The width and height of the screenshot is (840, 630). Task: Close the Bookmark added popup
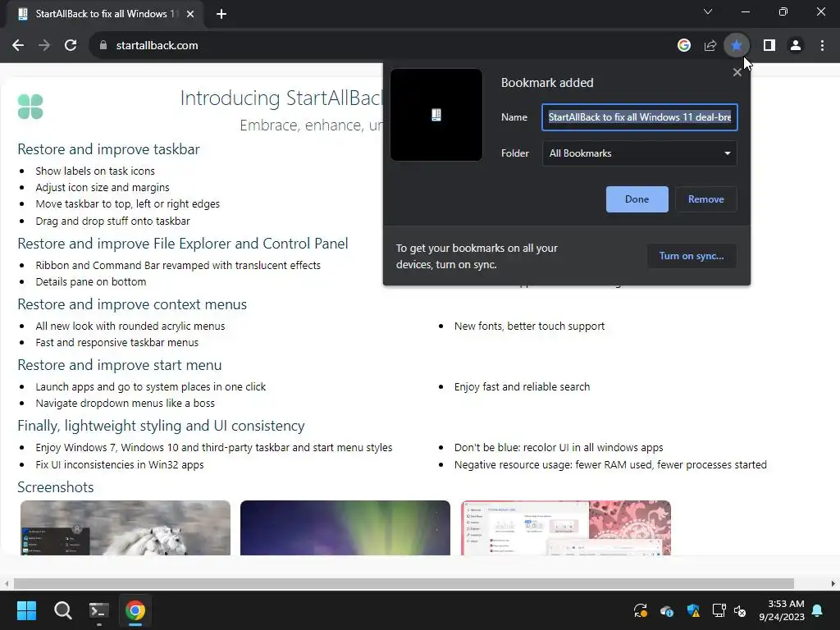(737, 72)
